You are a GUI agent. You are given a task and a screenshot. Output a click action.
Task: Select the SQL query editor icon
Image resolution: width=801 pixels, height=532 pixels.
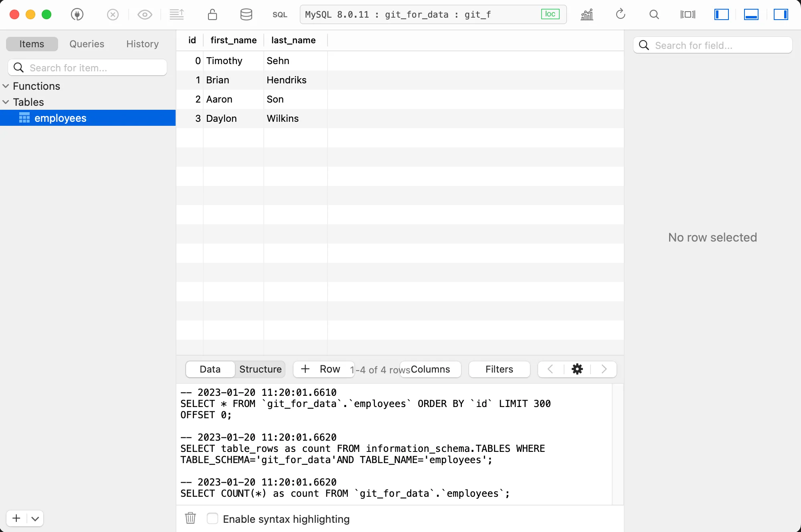coord(280,14)
